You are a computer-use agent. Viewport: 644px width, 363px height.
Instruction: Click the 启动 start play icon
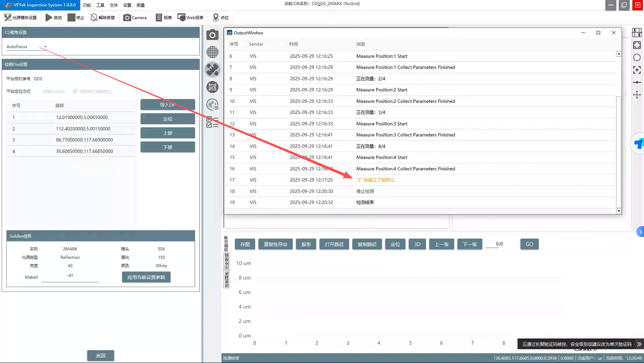49,17
